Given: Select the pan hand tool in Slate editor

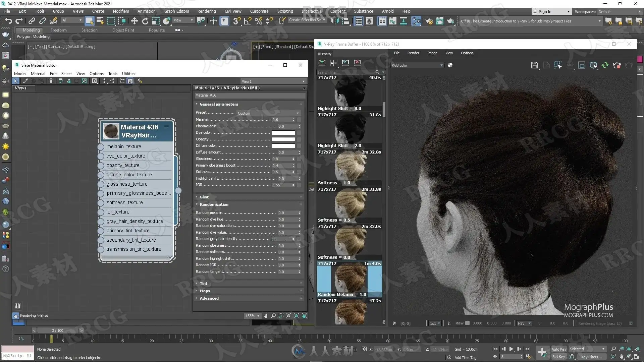Looking at the screenshot, I should 266,316.
